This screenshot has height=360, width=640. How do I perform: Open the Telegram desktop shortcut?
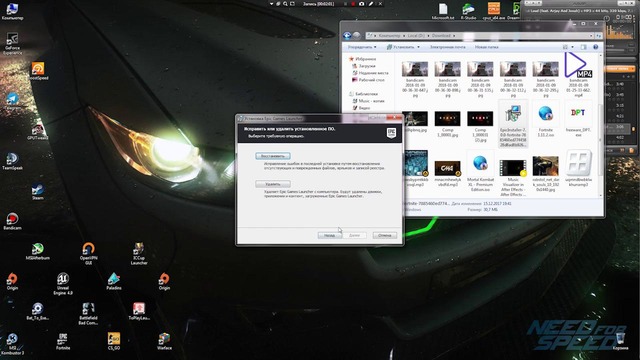[12, 101]
